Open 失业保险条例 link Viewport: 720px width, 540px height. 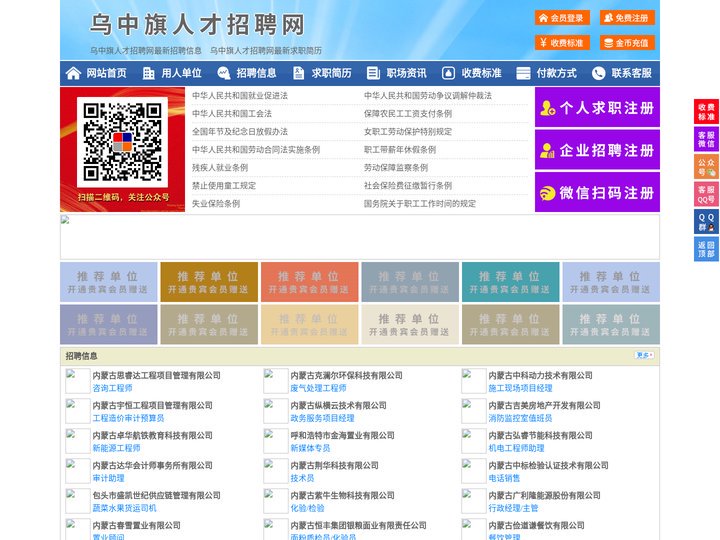click(x=216, y=203)
